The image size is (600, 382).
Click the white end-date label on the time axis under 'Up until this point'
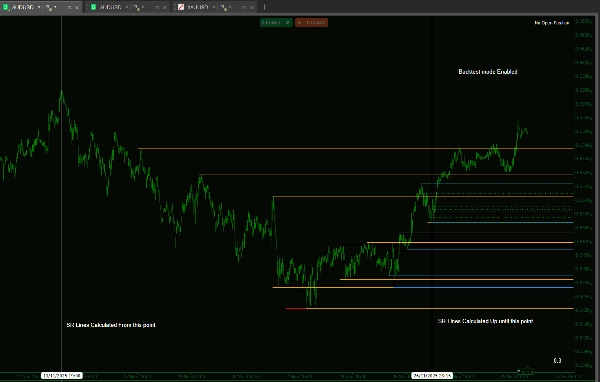(x=432, y=375)
